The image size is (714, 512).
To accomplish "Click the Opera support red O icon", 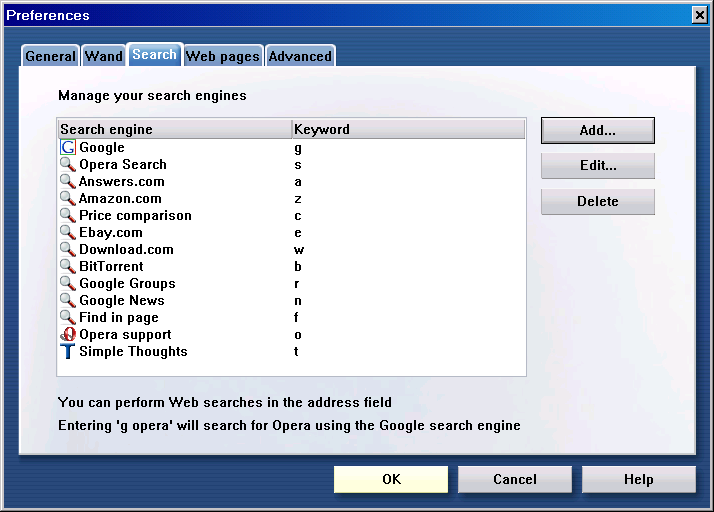I will pyautogui.click(x=68, y=334).
